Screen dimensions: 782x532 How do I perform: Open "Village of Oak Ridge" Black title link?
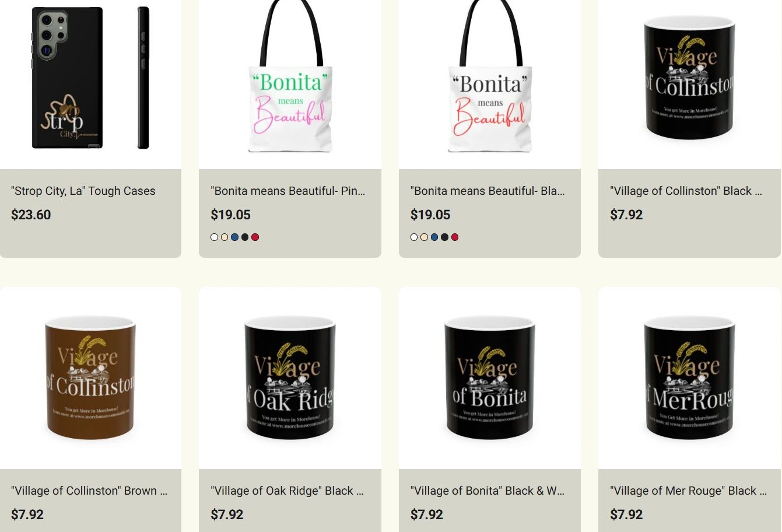point(287,491)
